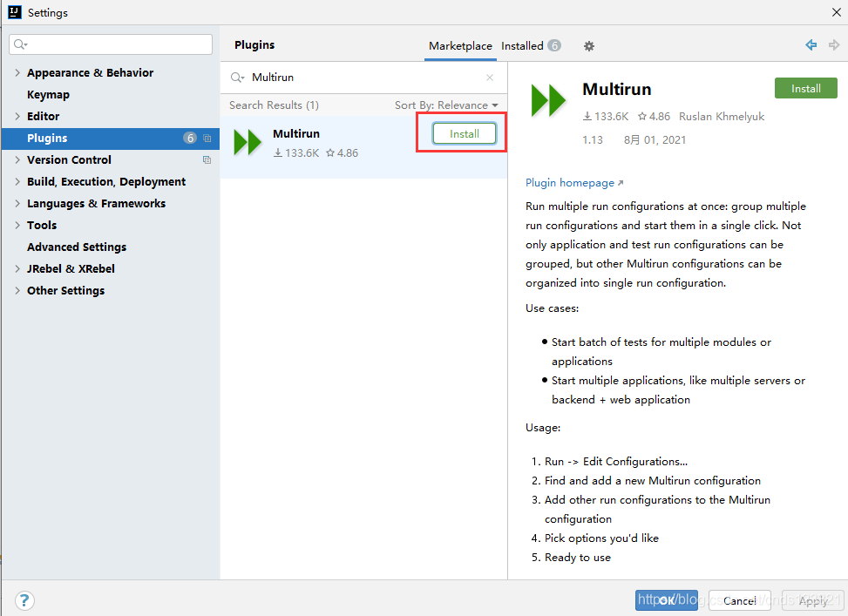Install Multirun from the search results
848x616 pixels.
pos(464,133)
